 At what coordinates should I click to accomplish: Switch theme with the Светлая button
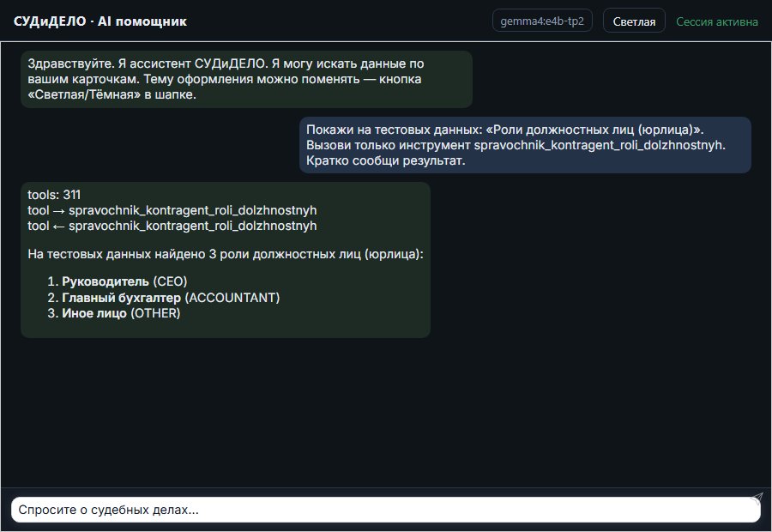click(x=634, y=21)
